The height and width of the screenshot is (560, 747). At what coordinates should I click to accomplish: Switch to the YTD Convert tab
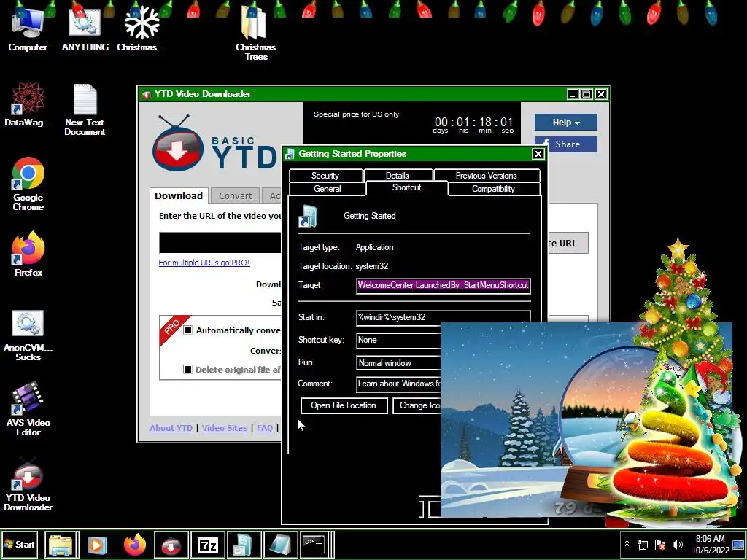click(236, 195)
